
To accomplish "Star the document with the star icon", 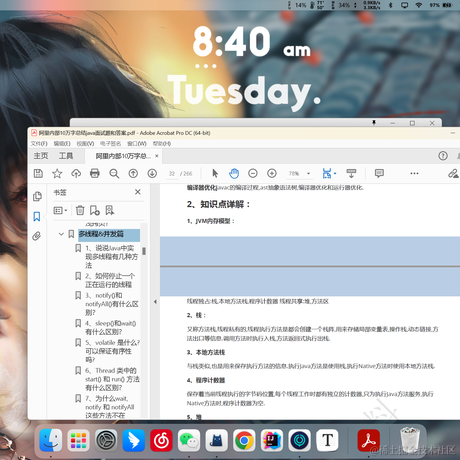I will [x=57, y=173].
